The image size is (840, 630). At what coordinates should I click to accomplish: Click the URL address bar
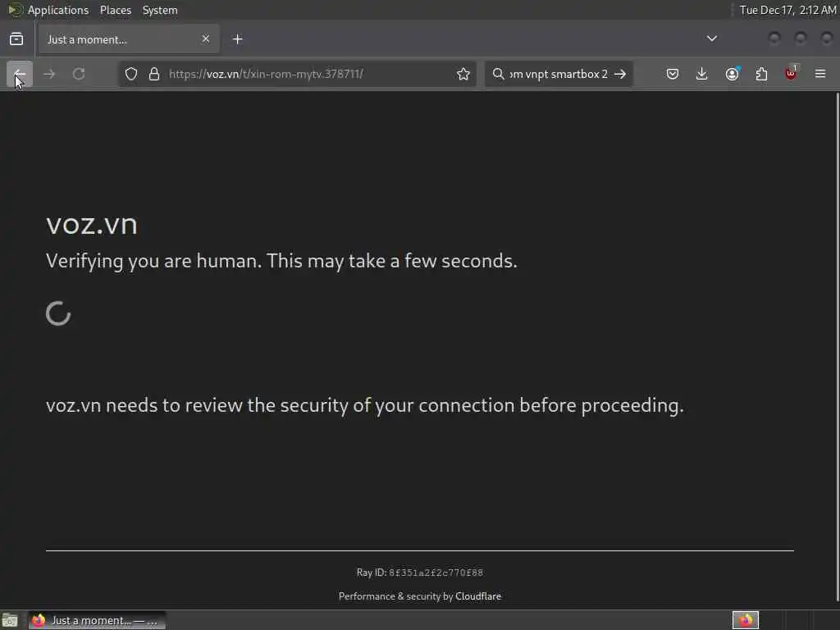coord(297,74)
